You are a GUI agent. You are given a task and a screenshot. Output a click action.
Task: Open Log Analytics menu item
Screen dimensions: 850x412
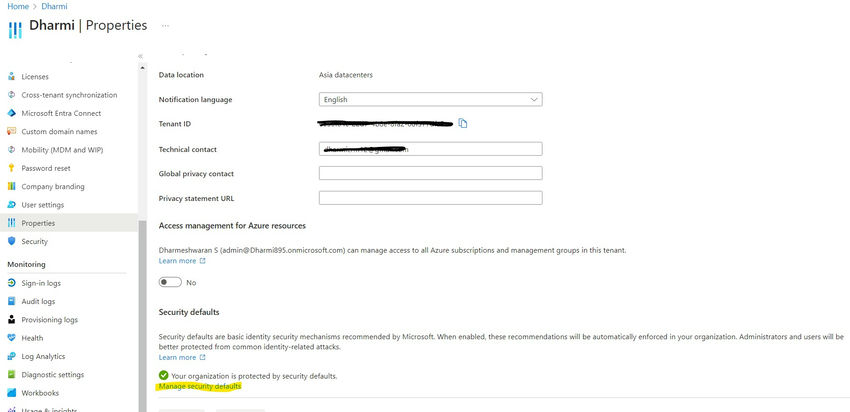tap(43, 356)
